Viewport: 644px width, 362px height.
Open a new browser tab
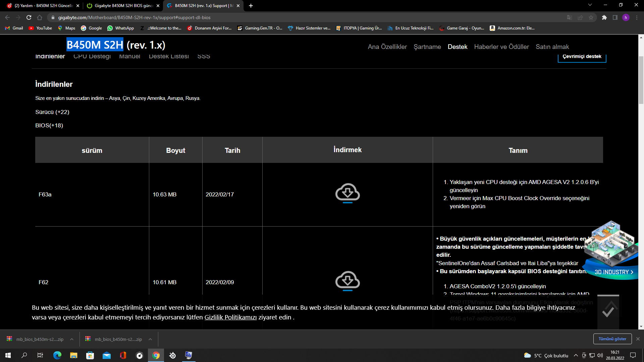[251, 6]
